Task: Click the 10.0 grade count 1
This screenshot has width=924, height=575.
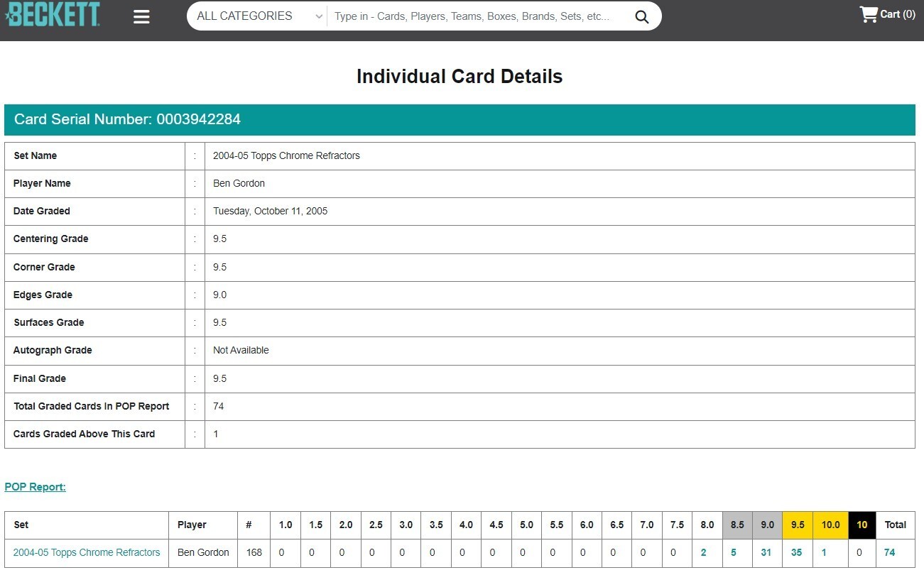Action: click(x=824, y=552)
